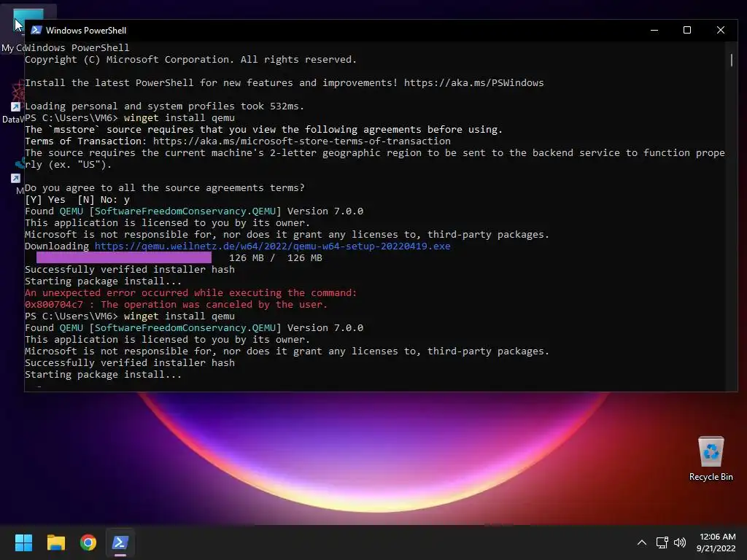This screenshot has width=747, height=560.
Task: Click the PowerShell vertical scrollbar thumb
Action: (x=731, y=60)
